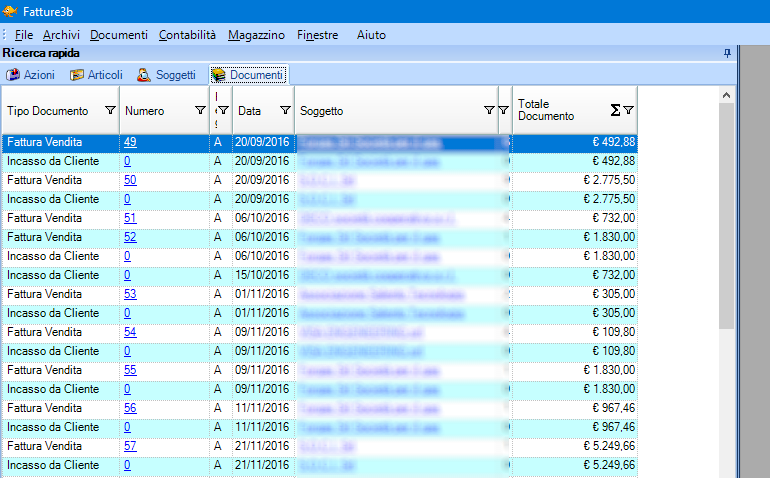Open the Magazzino menu
Screen dimensions: 770x478
click(256, 35)
